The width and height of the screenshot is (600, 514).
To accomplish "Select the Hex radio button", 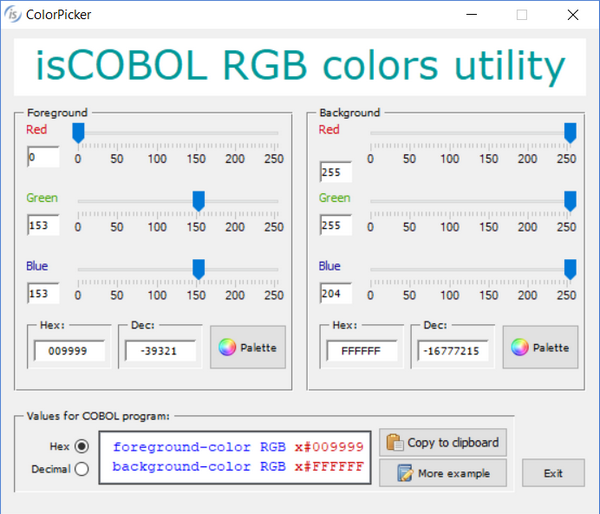I will [x=82, y=446].
